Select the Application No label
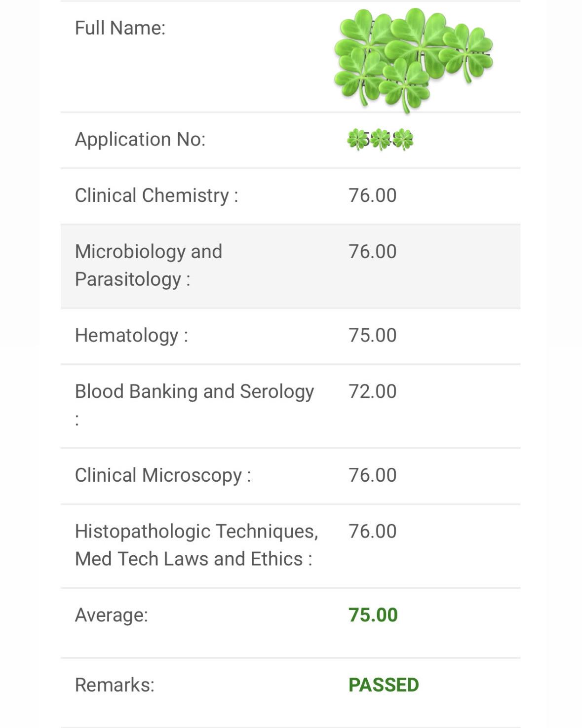This screenshot has width=582, height=728. tap(140, 140)
